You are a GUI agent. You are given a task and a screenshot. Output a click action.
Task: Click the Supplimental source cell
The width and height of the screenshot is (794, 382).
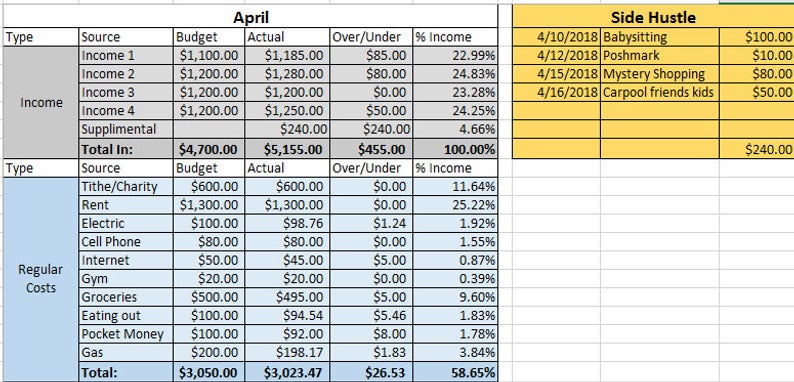point(126,129)
